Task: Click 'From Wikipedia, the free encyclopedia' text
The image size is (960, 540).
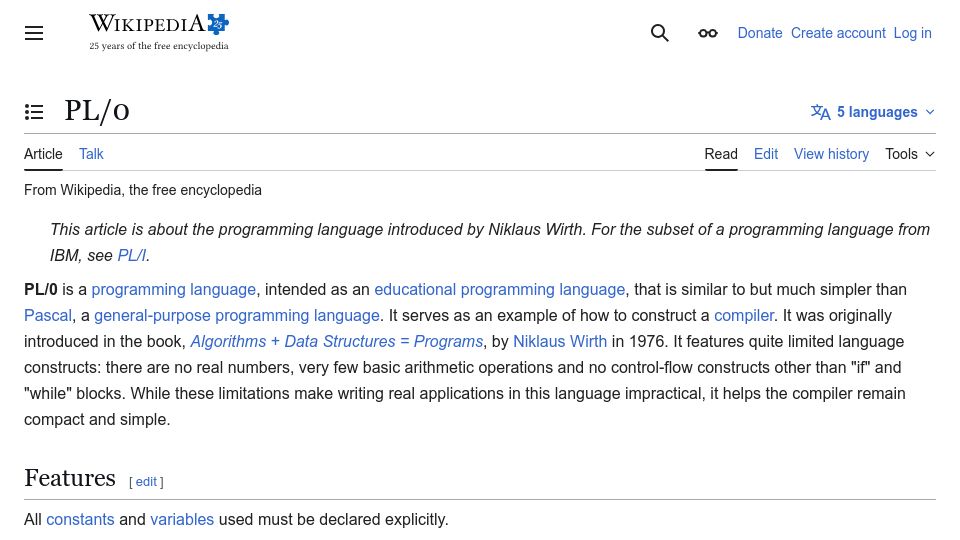Action: pos(143,190)
